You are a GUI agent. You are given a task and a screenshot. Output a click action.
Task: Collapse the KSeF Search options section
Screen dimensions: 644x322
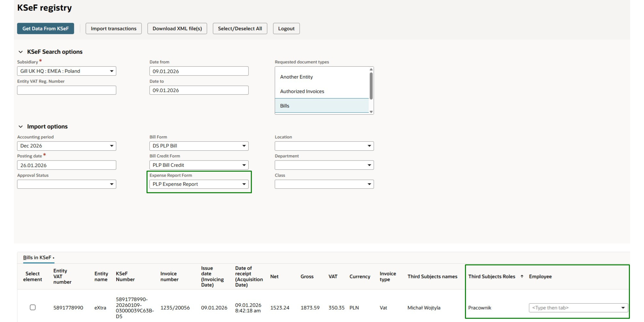pyautogui.click(x=21, y=52)
